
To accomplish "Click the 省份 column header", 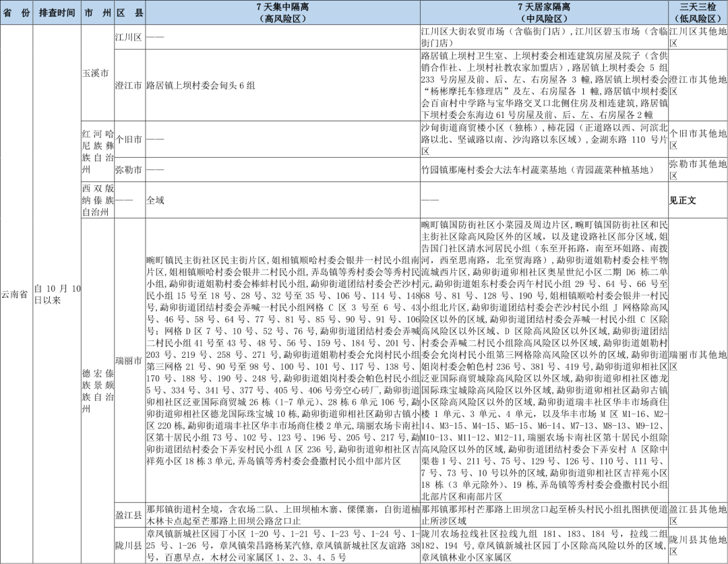I will coord(16,13).
